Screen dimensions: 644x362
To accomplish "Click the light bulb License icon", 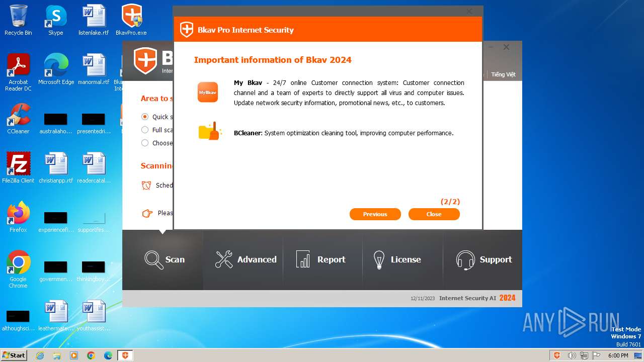I will click(379, 259).
